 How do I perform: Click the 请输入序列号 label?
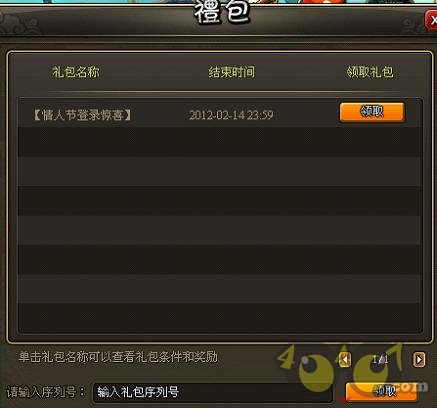click(46, 392)
